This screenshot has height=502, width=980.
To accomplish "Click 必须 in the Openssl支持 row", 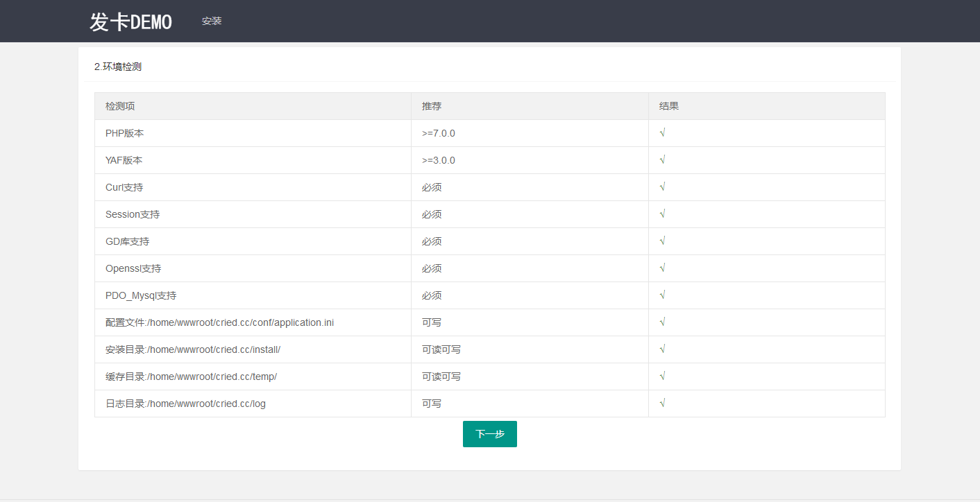I will (432, 268).
